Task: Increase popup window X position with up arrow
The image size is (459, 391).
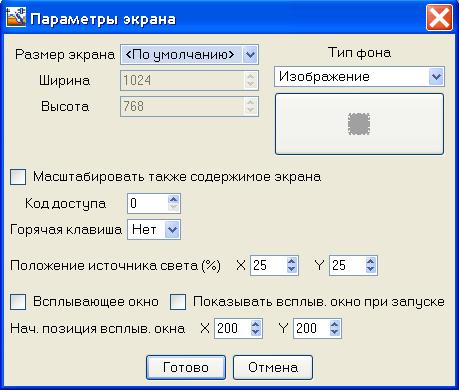Action: [x=255, y=324]
